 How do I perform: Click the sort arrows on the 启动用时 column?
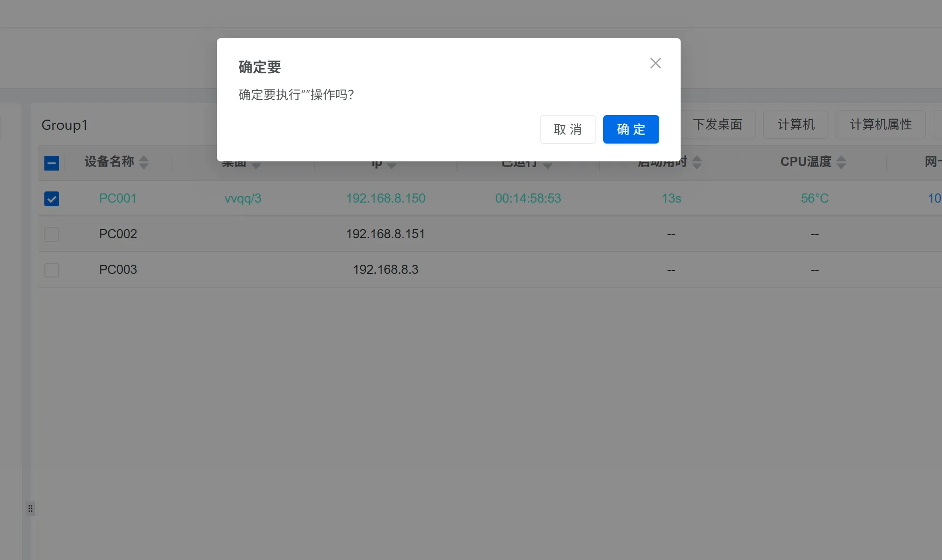(697, 162)
